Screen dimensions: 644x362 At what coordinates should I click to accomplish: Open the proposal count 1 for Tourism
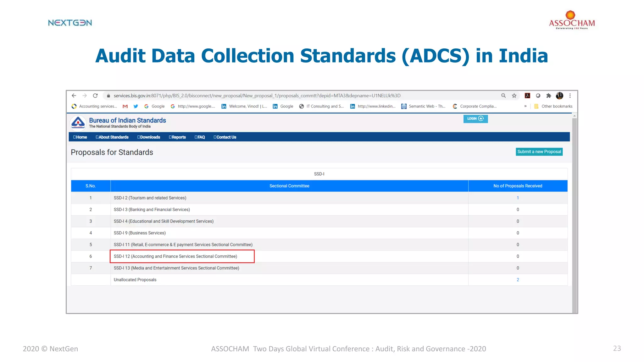click(x=518, y=198)
